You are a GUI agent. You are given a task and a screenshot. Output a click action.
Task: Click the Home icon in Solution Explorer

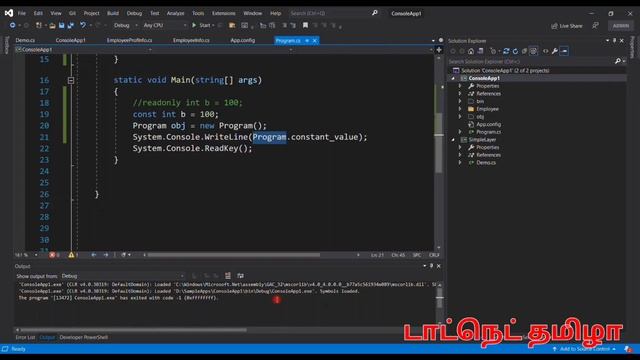click(x=471, y=51)
